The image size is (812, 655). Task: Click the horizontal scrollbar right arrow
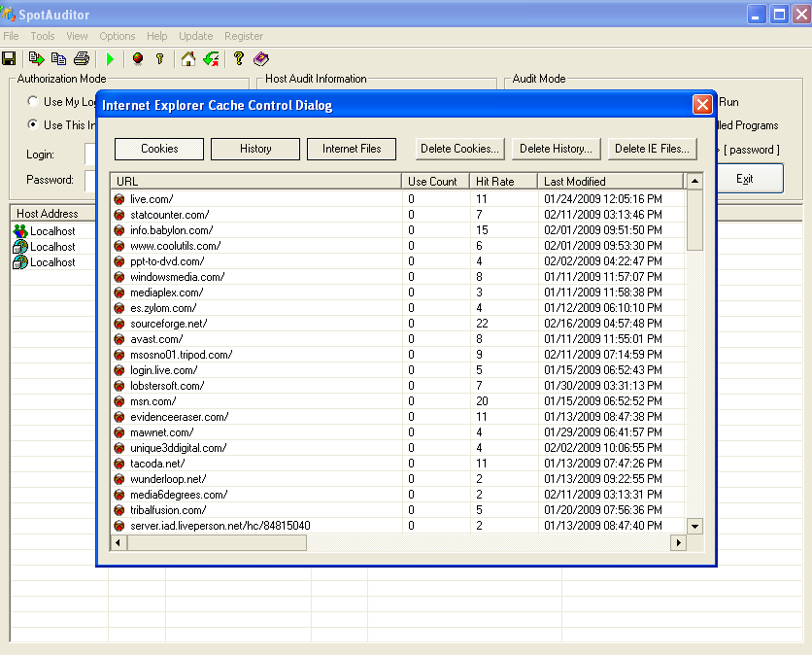point(678,542)
